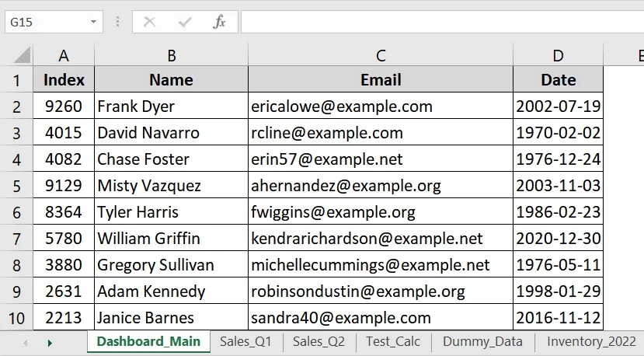Select index cell 2213
644x356 pixels.
(x=64, y=317)
